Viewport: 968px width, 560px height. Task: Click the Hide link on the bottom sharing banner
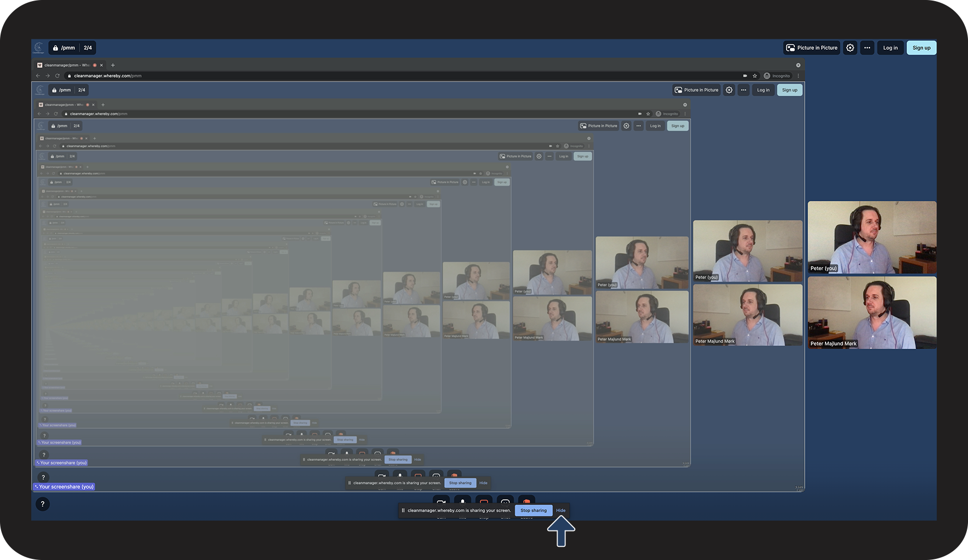[x=561, y=510]
